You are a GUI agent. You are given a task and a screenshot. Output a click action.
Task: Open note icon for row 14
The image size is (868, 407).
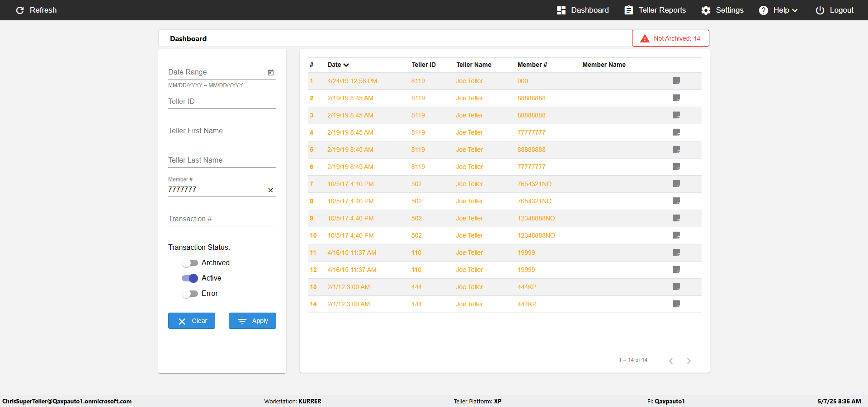[x=676, y=304]
